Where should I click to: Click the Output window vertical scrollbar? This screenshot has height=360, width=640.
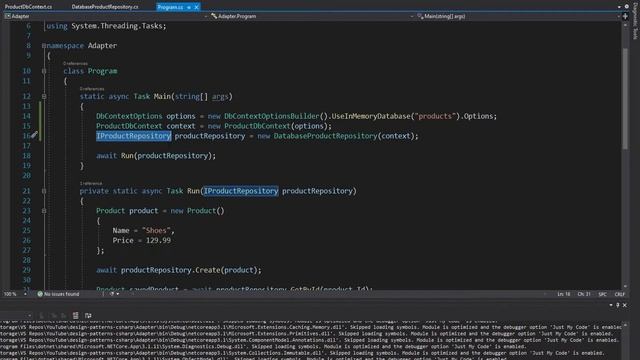tap(625, 341)
